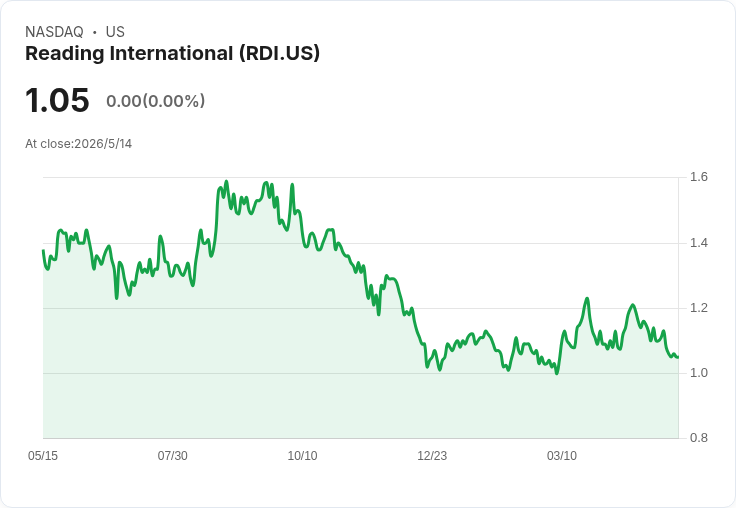Click the chart's highest peak near 1.6
Image resolution: width=736 pixels, height=508 pixels.
226,181
